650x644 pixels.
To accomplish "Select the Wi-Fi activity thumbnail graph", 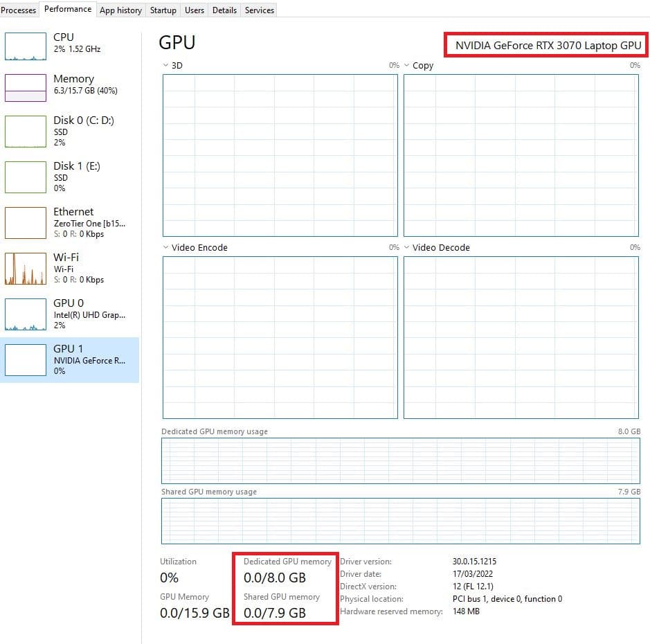I will pyautogui.click(x=26, y=268).
